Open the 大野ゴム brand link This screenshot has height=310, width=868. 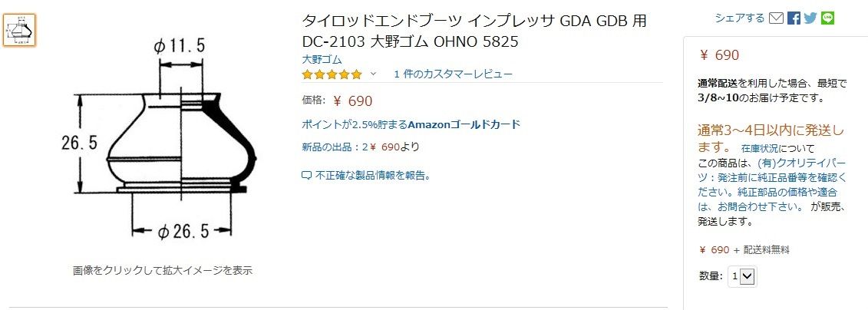[x=322, y=59]
